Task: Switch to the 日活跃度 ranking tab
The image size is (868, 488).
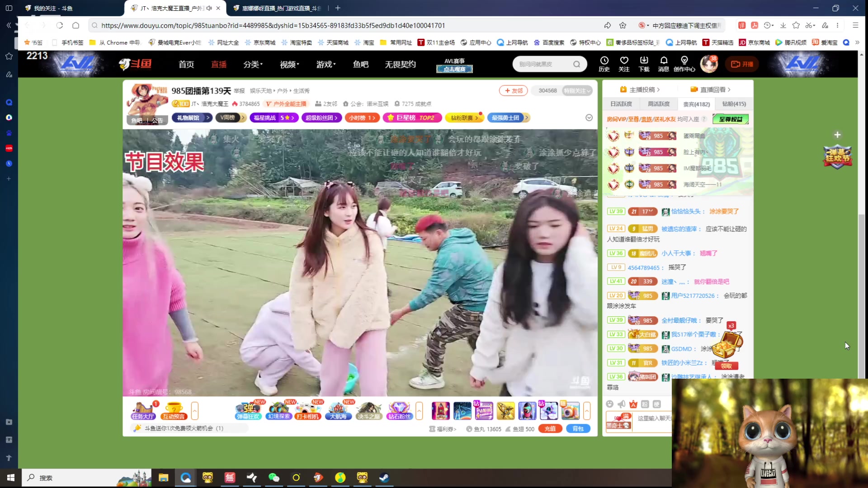Action: (621, 104)
